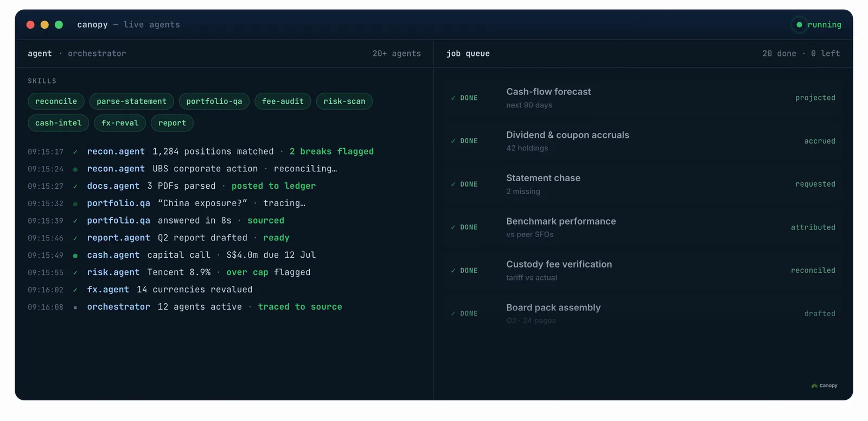Click the checkmark icon at 09:15:55 log line
868x421 pixels.
click(x=75, y=273)
